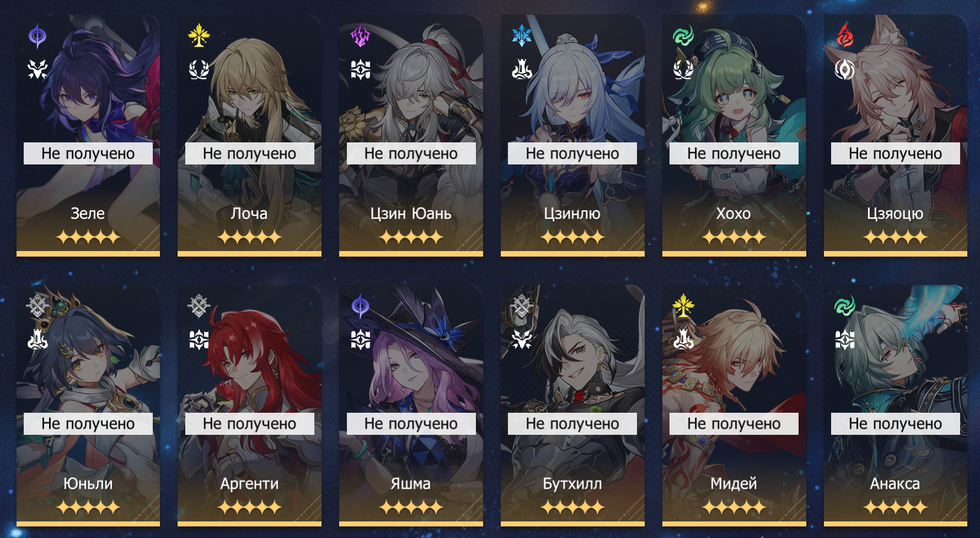This screenshot has height=538, width=980.
Task: Click the Nihility path icon on Цзяоцю card
Action: (844, 70)
